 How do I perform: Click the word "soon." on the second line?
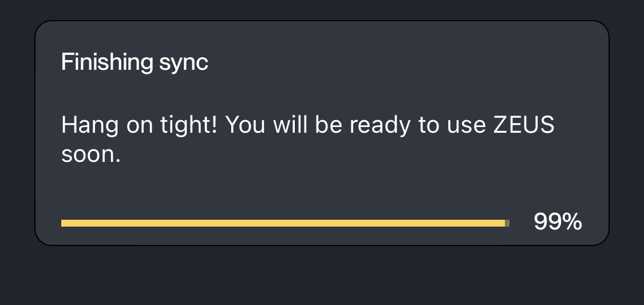pyautogui.click(x=91, y=155)
